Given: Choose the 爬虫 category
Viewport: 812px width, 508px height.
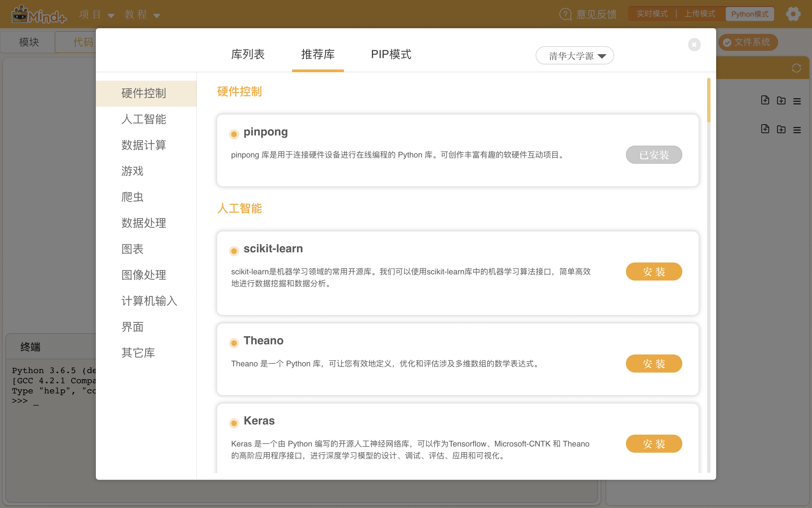Looking at the screenshot, I should [146, 197].
